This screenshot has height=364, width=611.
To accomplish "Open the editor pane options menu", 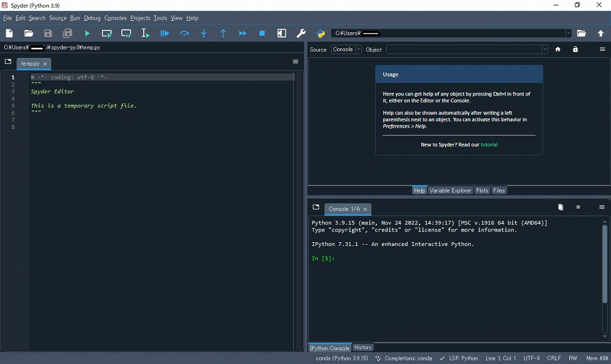I will click(295, 62).
